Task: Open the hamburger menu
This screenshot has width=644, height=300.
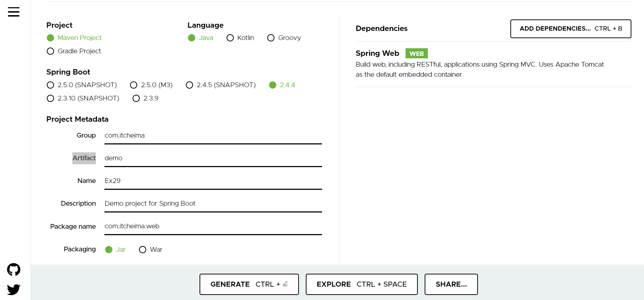Action: pos(14,12)
